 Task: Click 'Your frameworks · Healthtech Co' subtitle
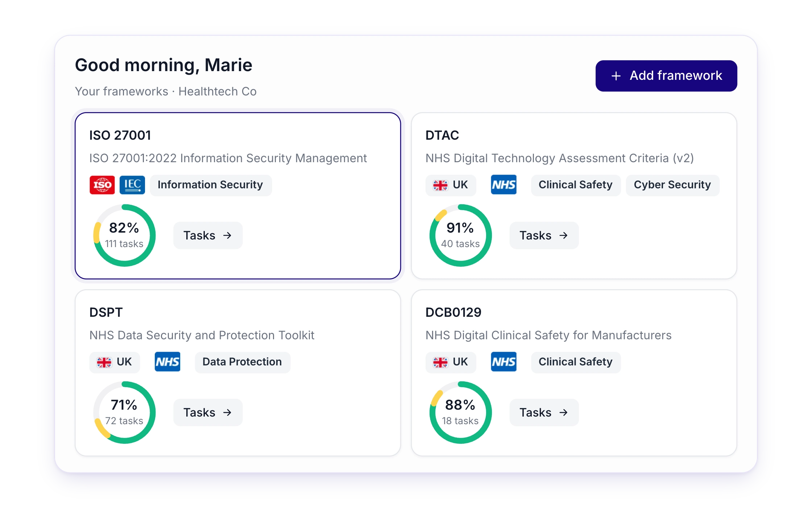click(x=166, y=91)
